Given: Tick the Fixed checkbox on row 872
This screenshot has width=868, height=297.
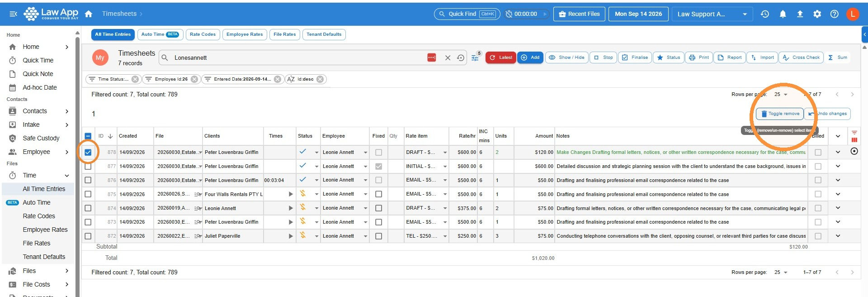Looking at the screenshot, I should coord(378,236).
